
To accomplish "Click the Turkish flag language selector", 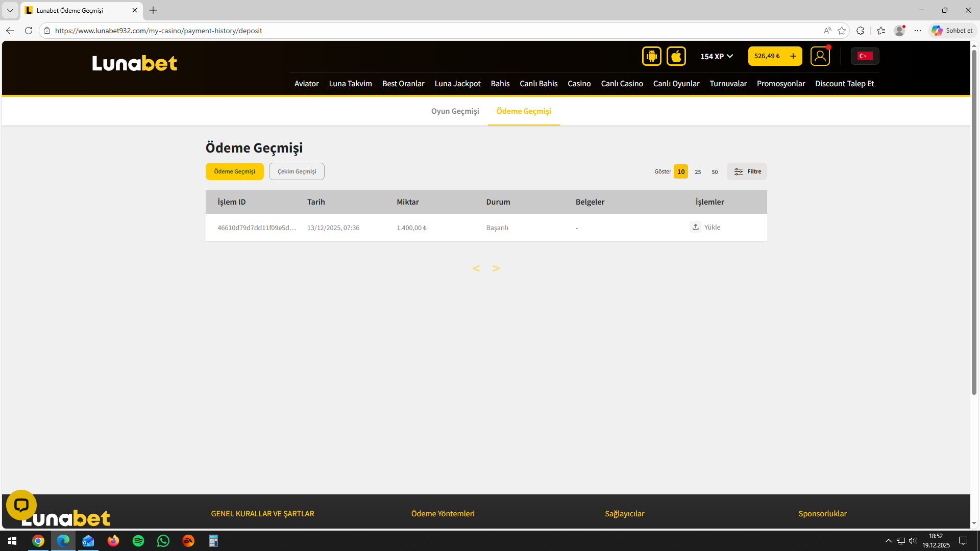I will (x=865, y=56).
